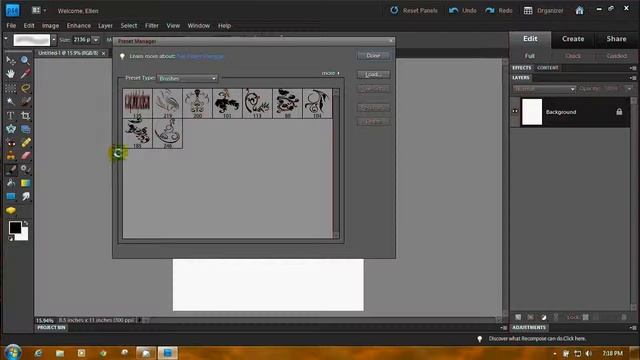The image size is (640, 360).
Task: Switch to the Share tab
Action: (616, 39)
